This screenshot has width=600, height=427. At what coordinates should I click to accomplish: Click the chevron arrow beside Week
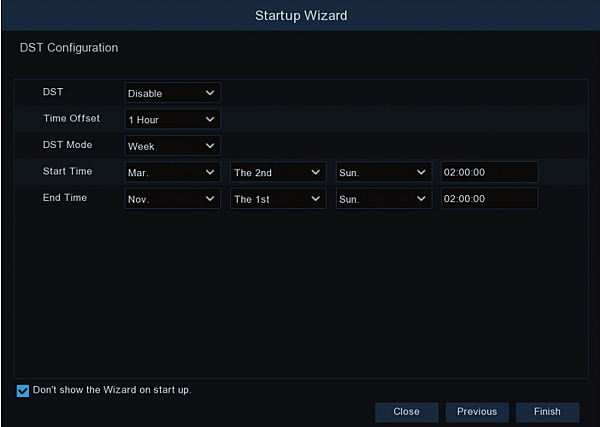pyautogui.click(x=210, y=146)
